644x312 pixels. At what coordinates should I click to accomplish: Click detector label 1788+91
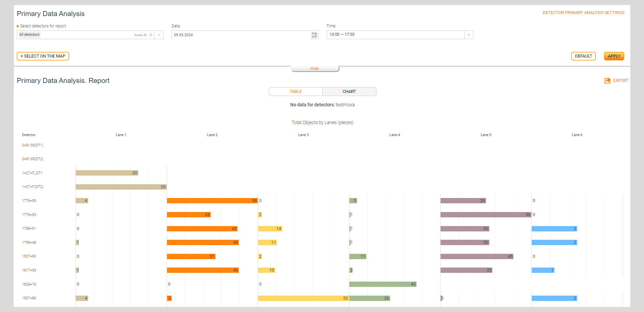click(29, 228)
